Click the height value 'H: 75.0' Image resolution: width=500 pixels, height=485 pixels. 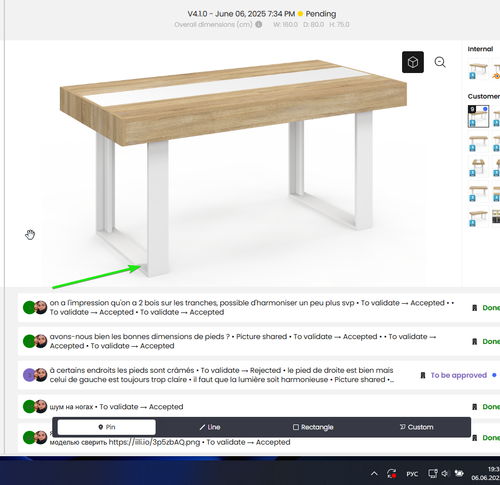click(x=339, y=24)
